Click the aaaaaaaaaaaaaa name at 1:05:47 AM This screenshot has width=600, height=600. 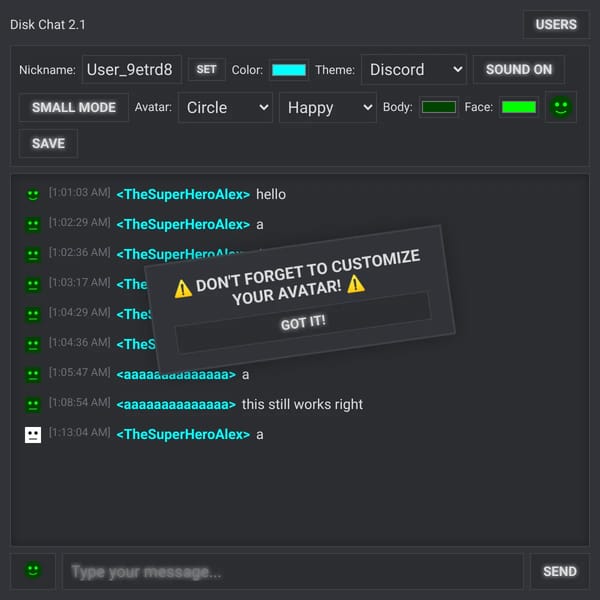click(176, 375)
